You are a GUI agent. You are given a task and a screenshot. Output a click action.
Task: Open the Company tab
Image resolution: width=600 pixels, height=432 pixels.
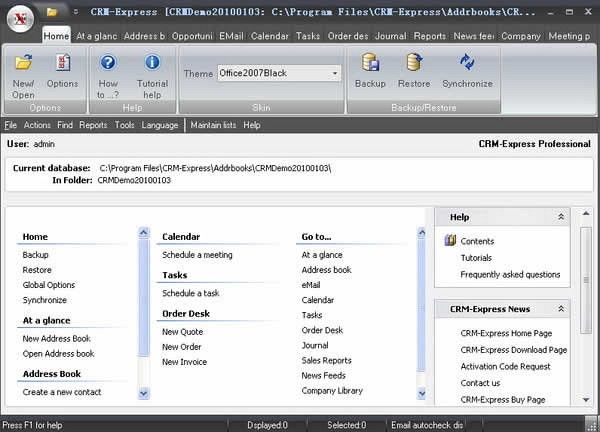point(521,36)
